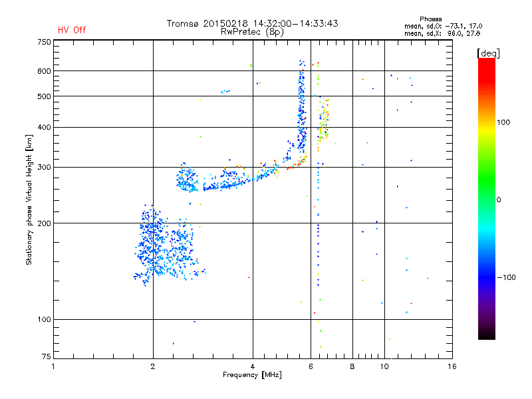
Task: Click the 'mean, sd,O: -73.1, 17.0' line
Action: point(443,26)
